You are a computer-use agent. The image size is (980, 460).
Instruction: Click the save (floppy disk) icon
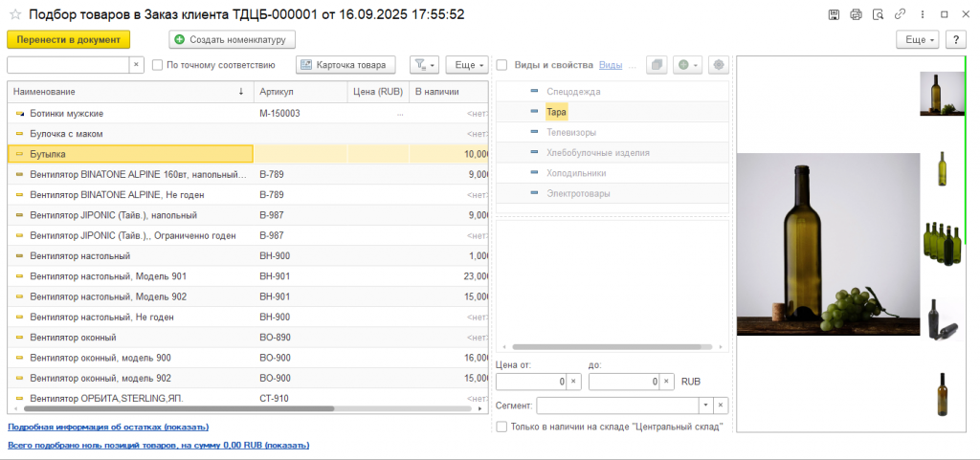click(x=834, y=14)
